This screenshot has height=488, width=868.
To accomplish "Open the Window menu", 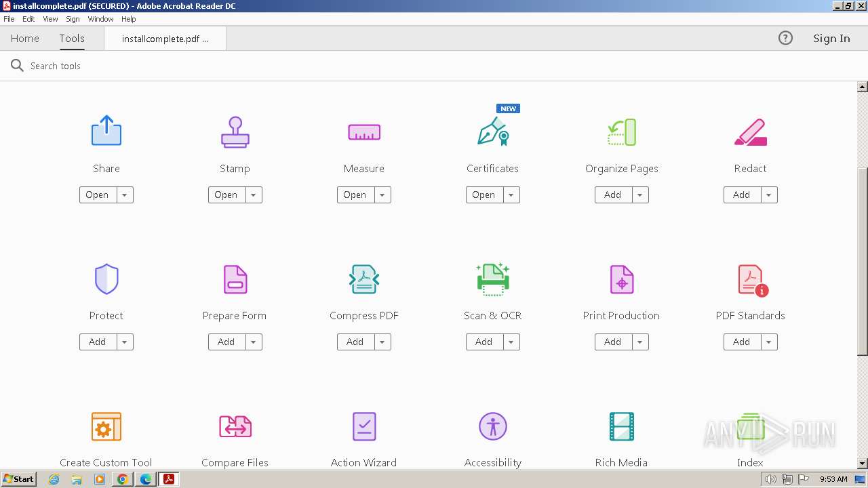I will tap(100, 19).
